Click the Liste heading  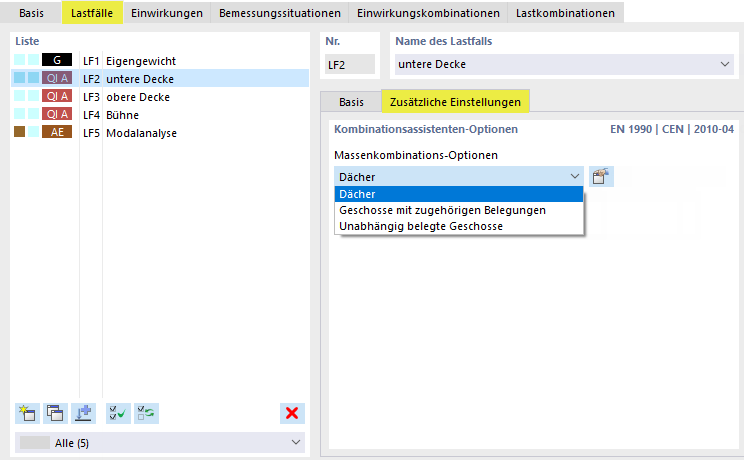(27, 41)
